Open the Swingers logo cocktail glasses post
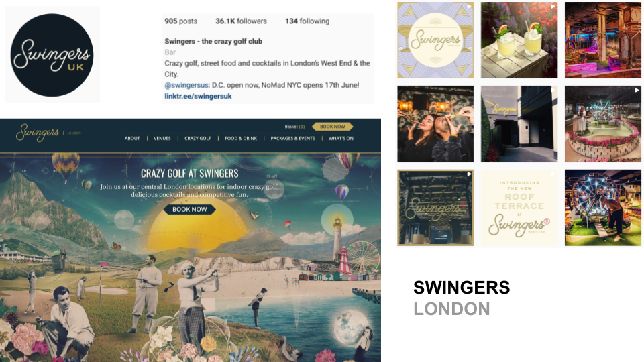This screenshot has width=644, height=362. tap(435, 40)
